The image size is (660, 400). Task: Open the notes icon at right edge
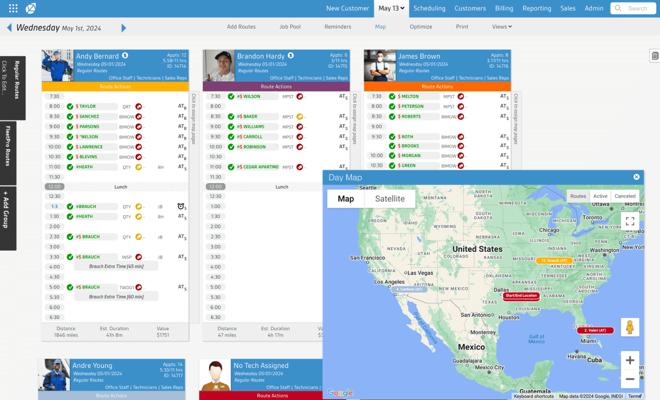point(655,56)
